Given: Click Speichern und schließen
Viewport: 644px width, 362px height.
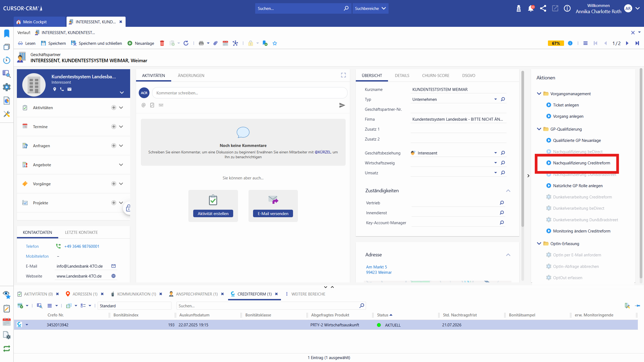Looking at the screenshot, I should click(96, 43).
